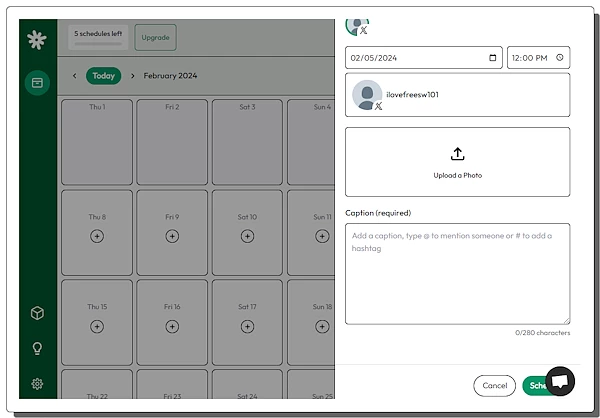The height and width of the screenshot is (418, 600).
Task: Add a post on Fri 16
Action: 172,327
